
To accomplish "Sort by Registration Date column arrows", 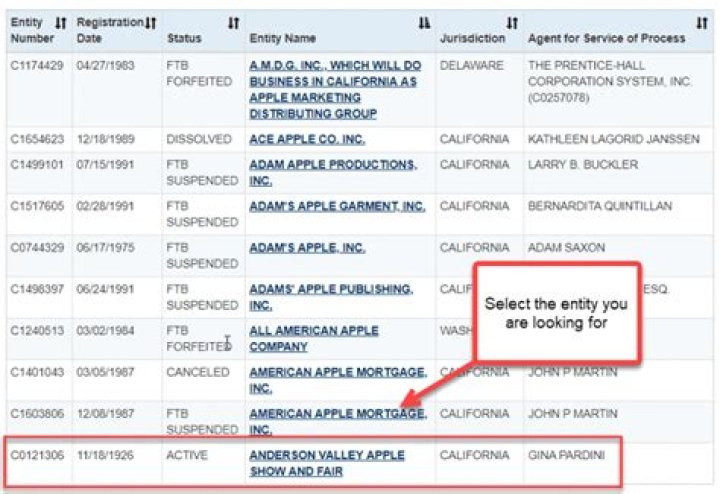I will tap(150, 22).
